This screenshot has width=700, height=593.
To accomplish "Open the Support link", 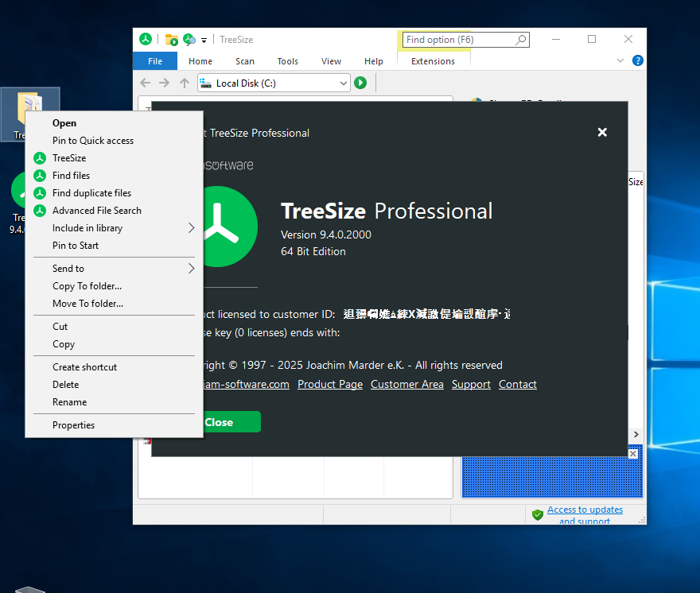I will click(471, 384).
